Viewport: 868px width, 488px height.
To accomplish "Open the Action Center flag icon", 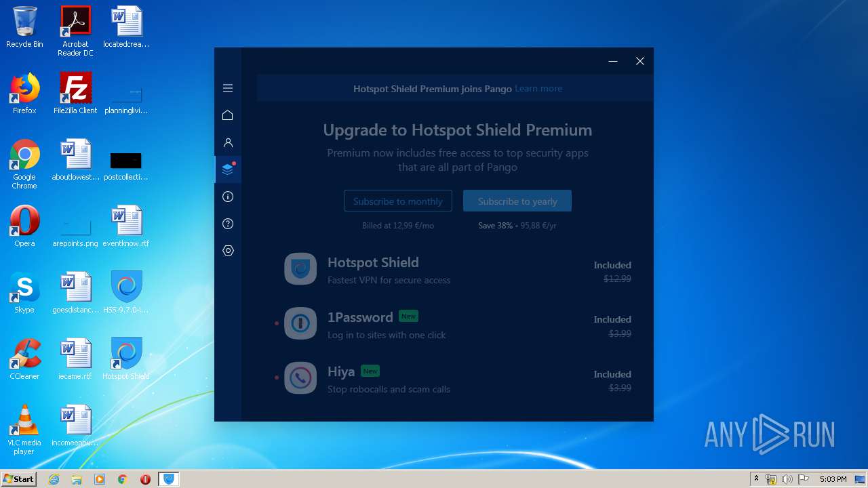I will point(804,479).
